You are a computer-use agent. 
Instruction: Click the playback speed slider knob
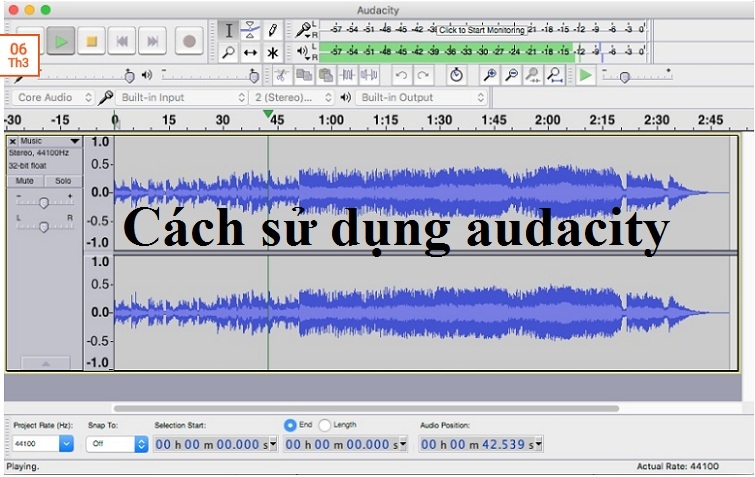(x=625, y=77)
